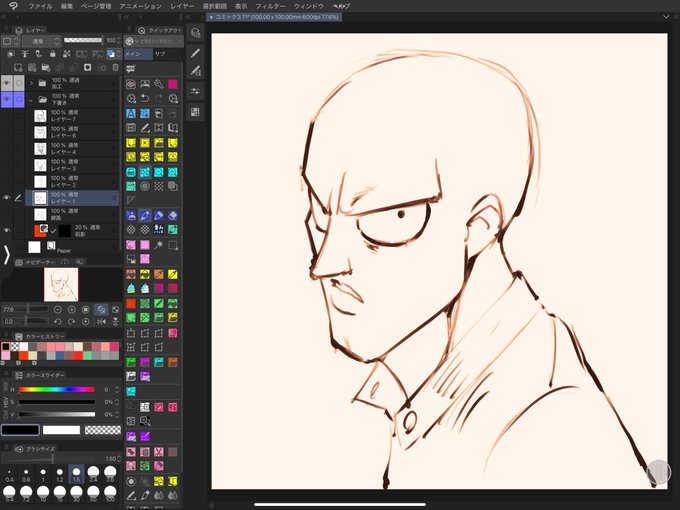Click the hue slider bar
Viewport: 680px width, 510px height.
click(x=56, y=389)
